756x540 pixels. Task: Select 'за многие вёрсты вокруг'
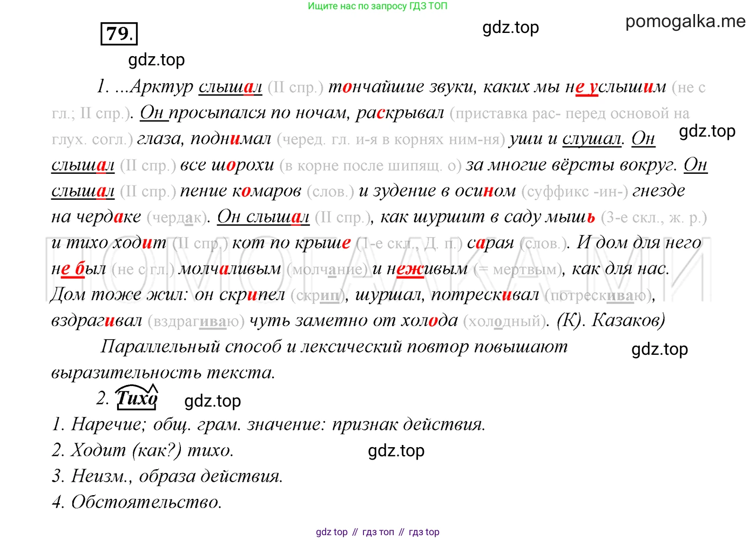(x=571, y=164)
